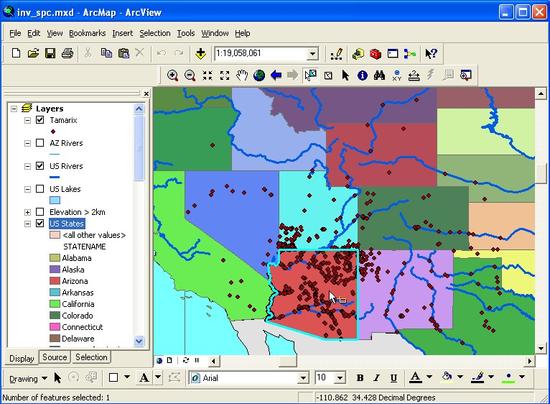Turn on the US Lakes layer checkbox
The width and height of the screenshot is (550, 404).
click(x=40, y=189)
